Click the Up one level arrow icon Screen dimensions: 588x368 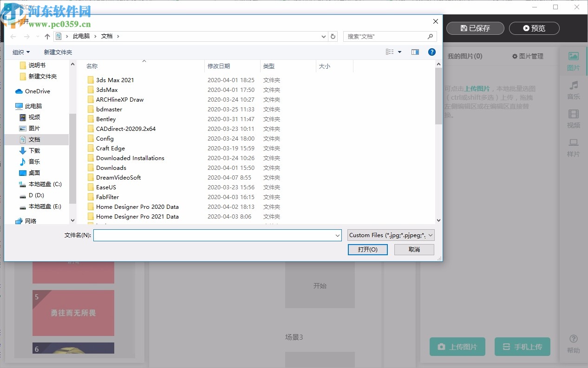coord(47,36)
